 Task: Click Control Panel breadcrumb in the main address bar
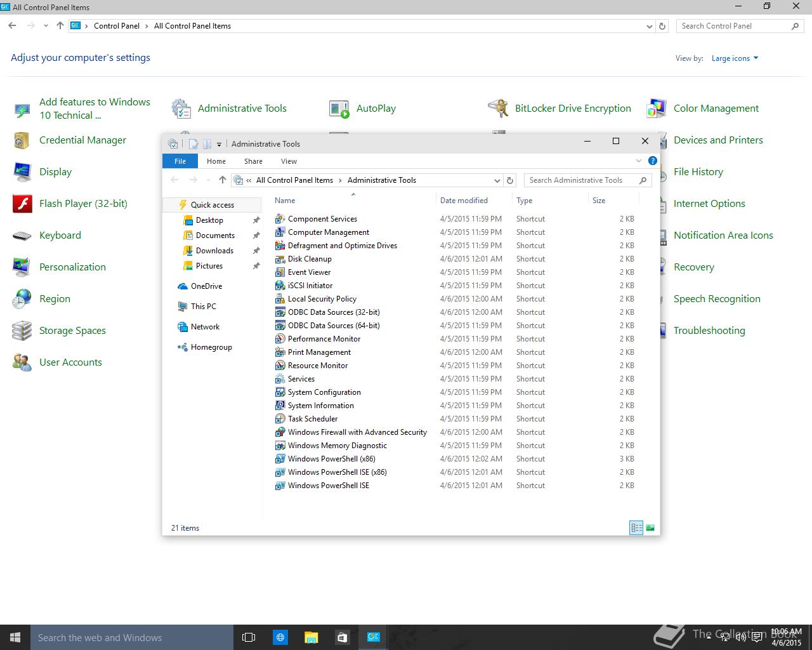[117, 26]
